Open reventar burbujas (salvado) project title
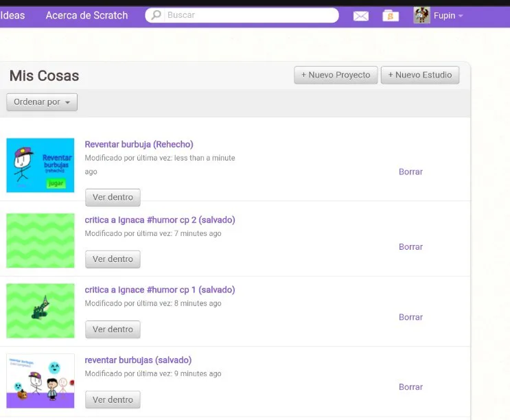Image resolution: width=510 pixels, height=420 pixels. (x=138, y=360)
